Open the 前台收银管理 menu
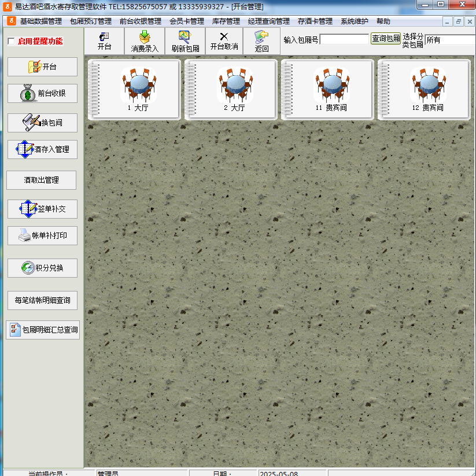The width and height of the screenshot is (476, 476). coord(141,21)
